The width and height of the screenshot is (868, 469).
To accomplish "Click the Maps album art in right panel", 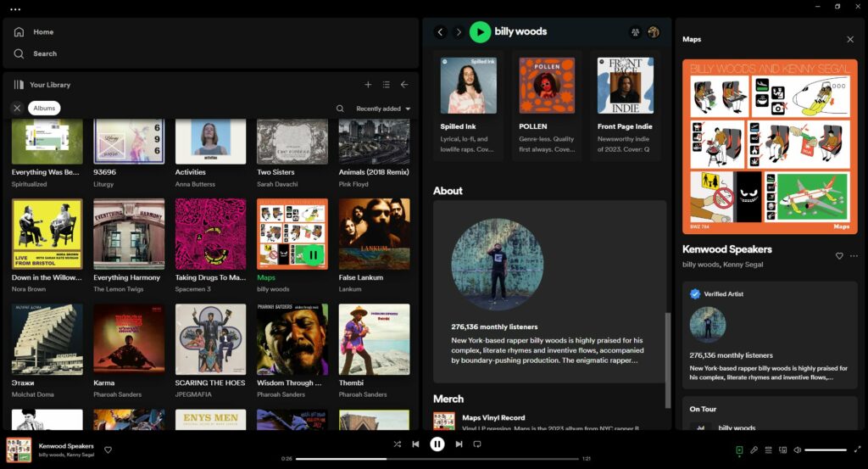I will pyautogui.click(x=770, y=147).
